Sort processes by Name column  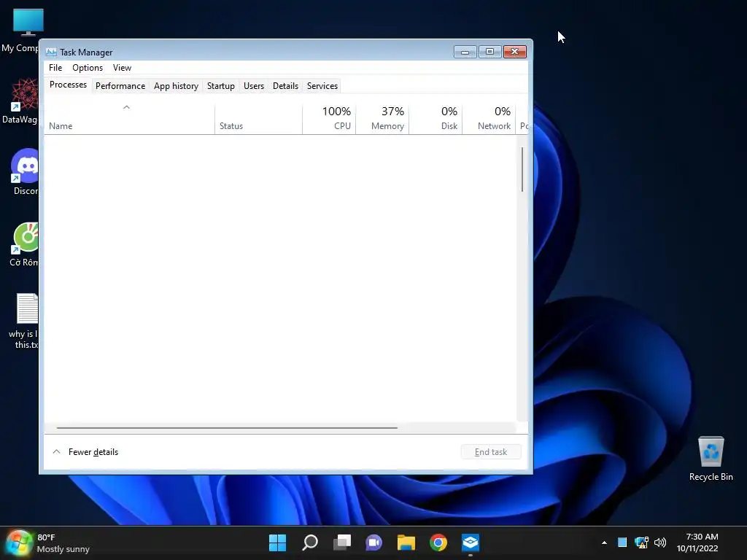coord(129,118)
